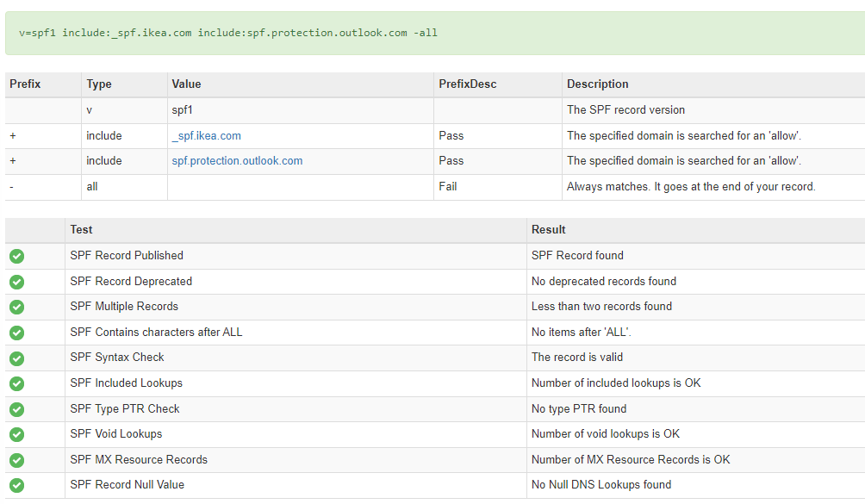
Task: Click the green check for SPF MX Resource Records
Action: coord(17,460)
